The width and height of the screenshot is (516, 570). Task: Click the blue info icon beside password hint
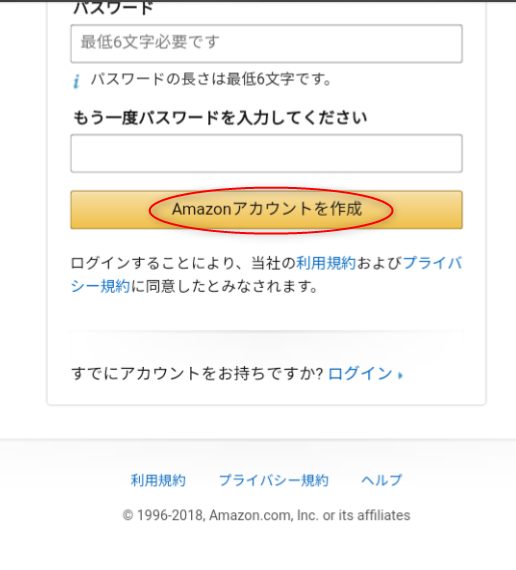pos(76,81)
